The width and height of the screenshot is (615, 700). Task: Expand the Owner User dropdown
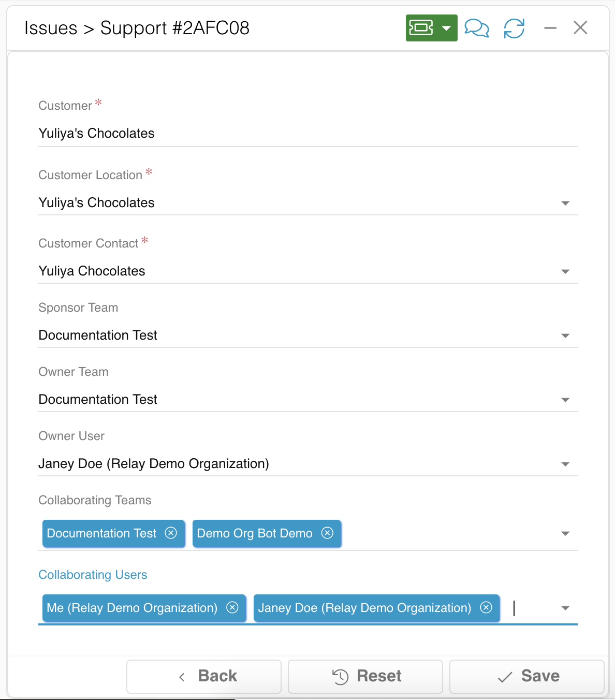(565, 464)
